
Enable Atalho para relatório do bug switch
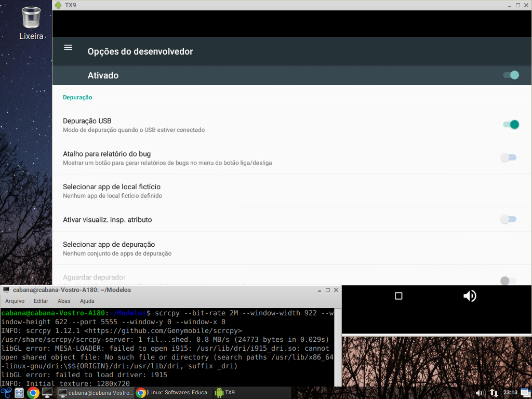click(x=508, y=157)
